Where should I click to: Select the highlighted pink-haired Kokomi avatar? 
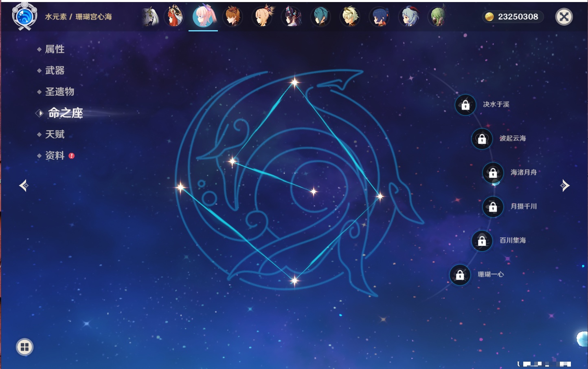pyautogui.click(x=203, y=16)
